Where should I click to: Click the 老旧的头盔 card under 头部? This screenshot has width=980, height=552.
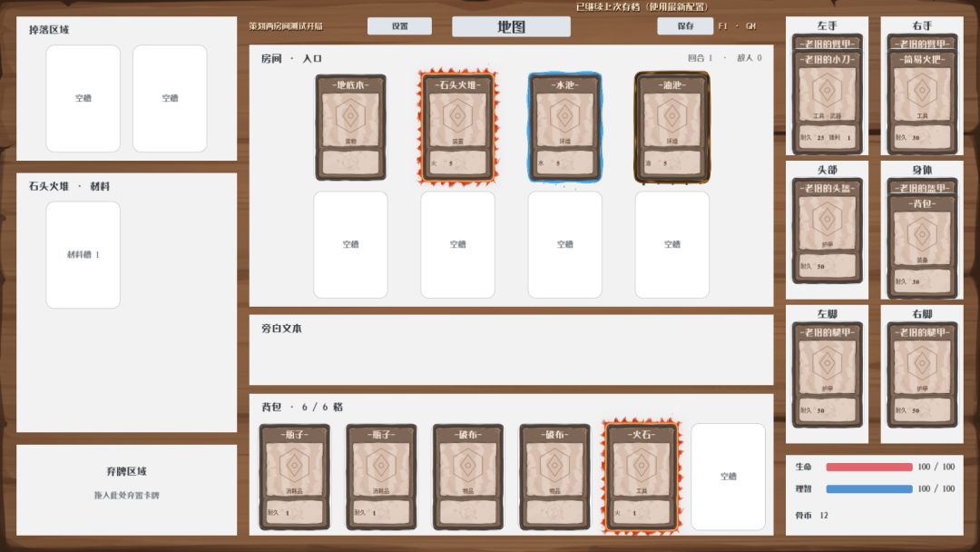tap(827, 231)
